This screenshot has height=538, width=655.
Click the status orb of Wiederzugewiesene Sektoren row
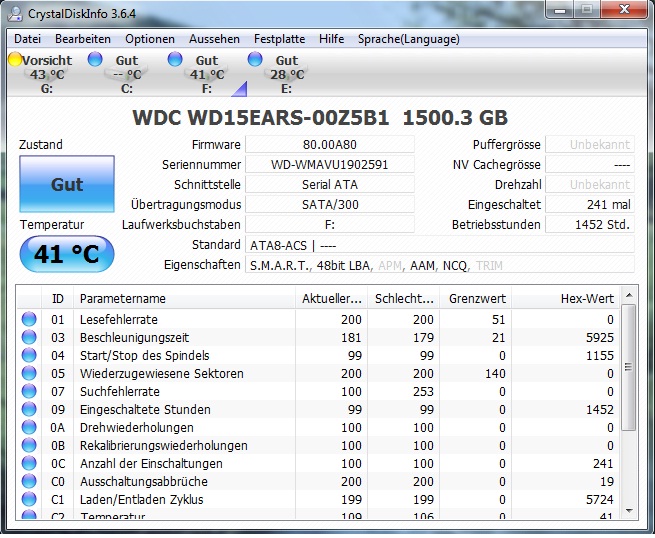29,373
